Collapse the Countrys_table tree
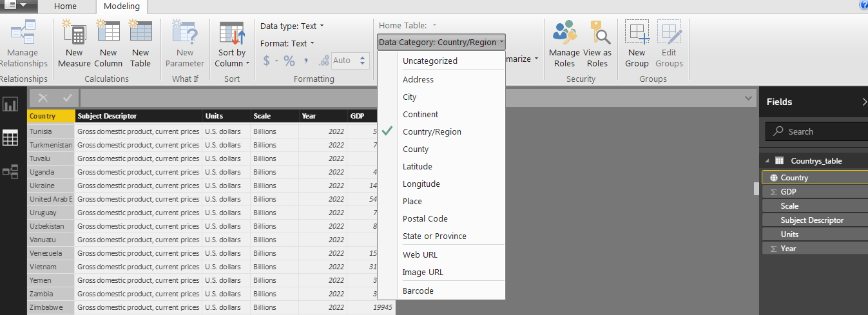 pyautogui.click(x=767, y=161)
